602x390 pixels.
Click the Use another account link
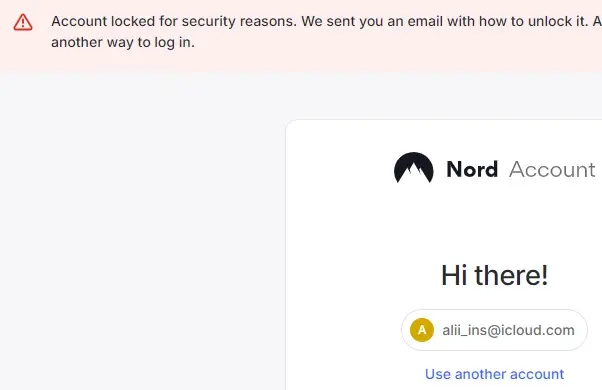494,374
